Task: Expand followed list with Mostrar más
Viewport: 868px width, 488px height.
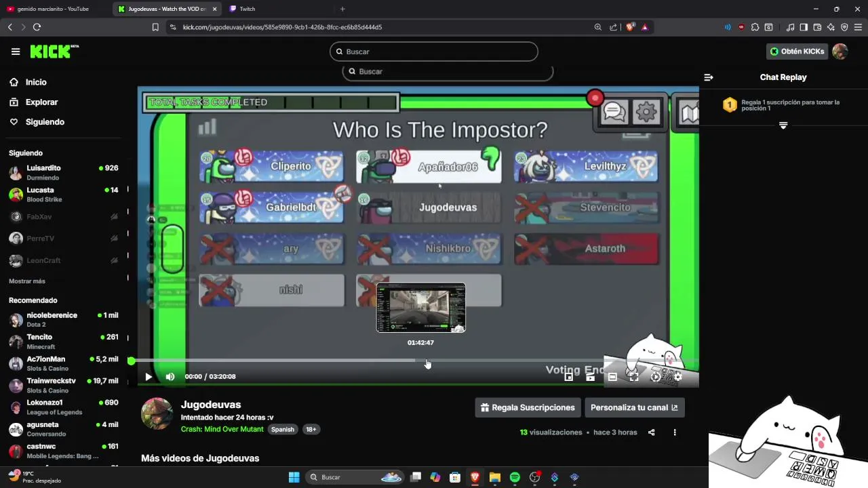Action: [x=27, y=281]
